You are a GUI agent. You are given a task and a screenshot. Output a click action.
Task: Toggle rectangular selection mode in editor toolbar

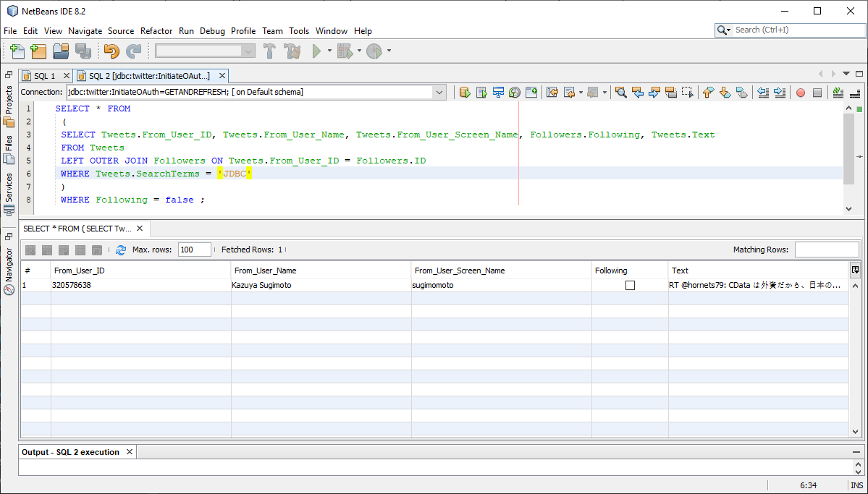688,93
